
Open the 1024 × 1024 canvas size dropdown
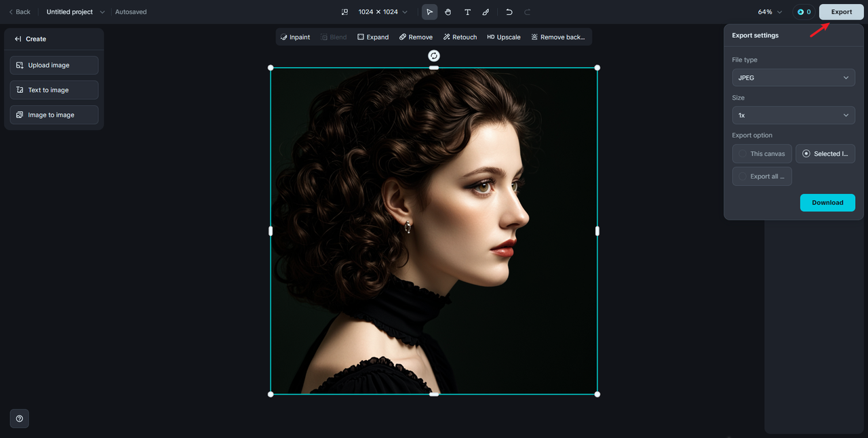pos(383,12)
